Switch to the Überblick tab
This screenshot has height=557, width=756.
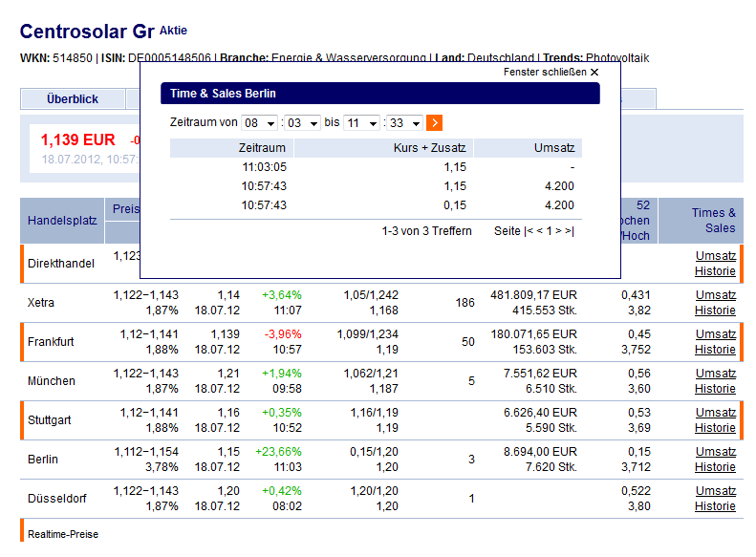coord(73,99)
